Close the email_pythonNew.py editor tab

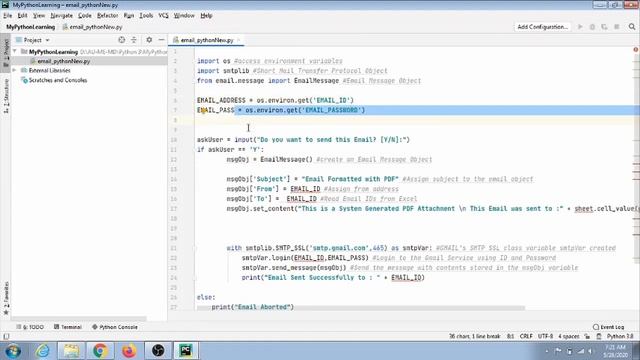239,40
